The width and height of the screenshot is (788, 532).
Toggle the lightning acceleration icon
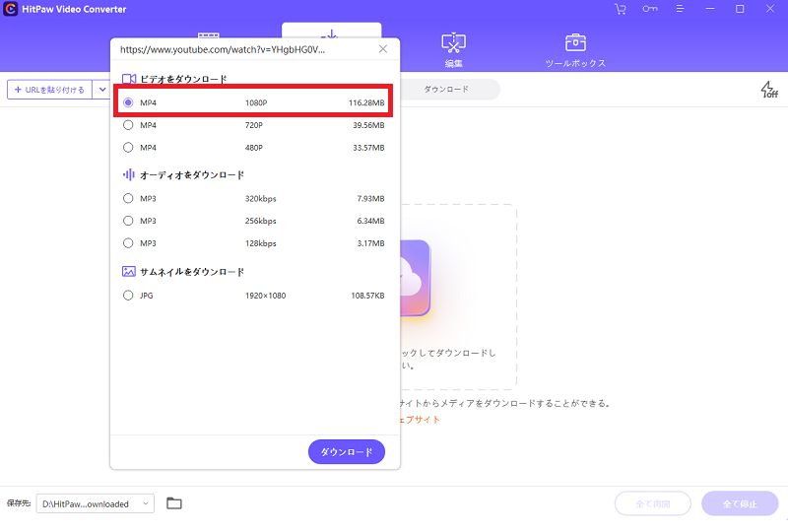point(768,90)
